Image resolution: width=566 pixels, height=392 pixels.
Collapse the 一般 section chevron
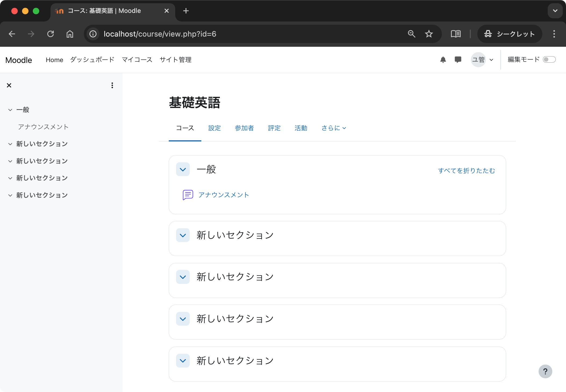tap(183, 169)
